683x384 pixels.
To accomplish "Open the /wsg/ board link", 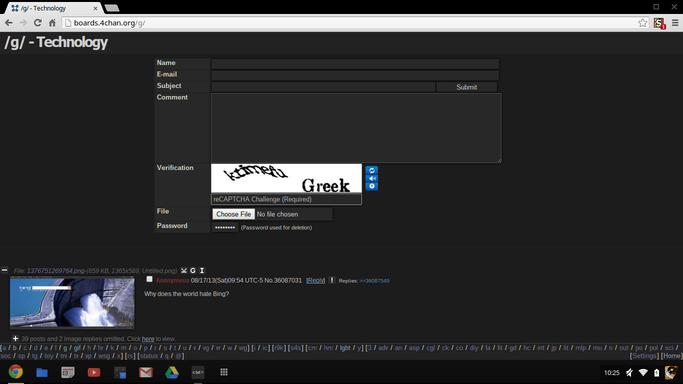I will pyautogui.click(x=104, y=356).
